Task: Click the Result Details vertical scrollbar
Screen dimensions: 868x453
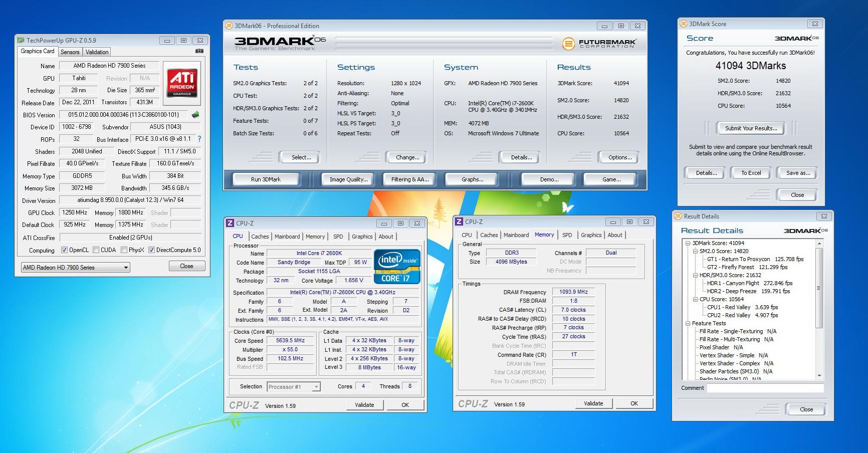Action: point(819,309)
